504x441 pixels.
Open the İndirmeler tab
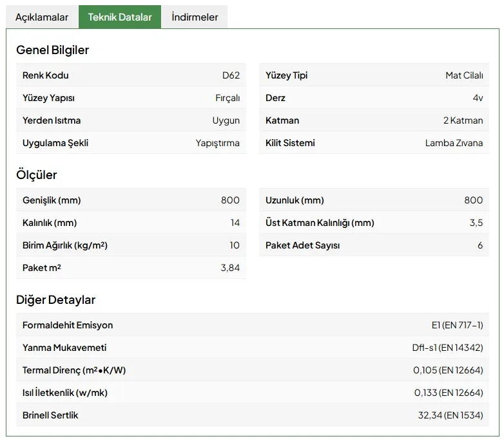click(x=195, y=17)
